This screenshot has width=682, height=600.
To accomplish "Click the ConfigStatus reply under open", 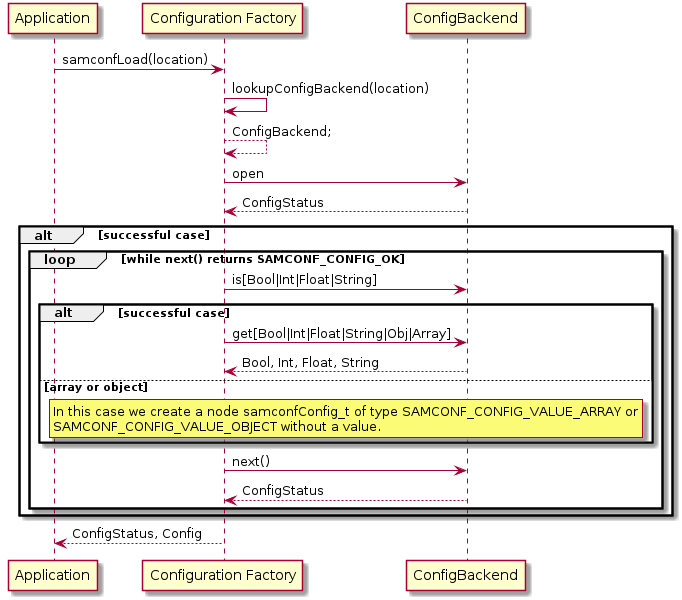I will click(x=283, y=202).
